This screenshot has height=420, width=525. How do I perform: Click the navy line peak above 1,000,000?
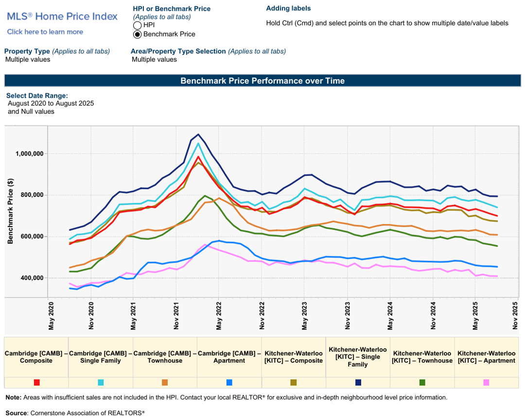(198, 134)
